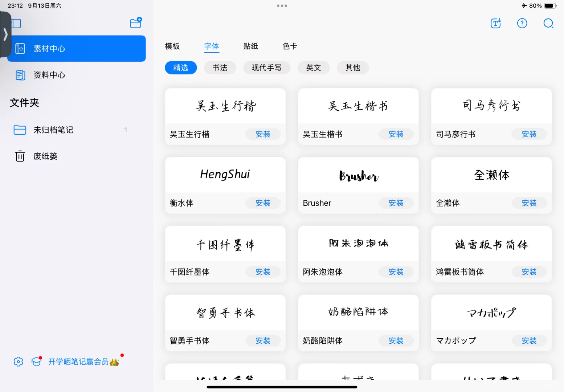The height and width of the screenshot is (392, 564).
Task: Install the マカポップ font
Action: click(x=529, y=341)
